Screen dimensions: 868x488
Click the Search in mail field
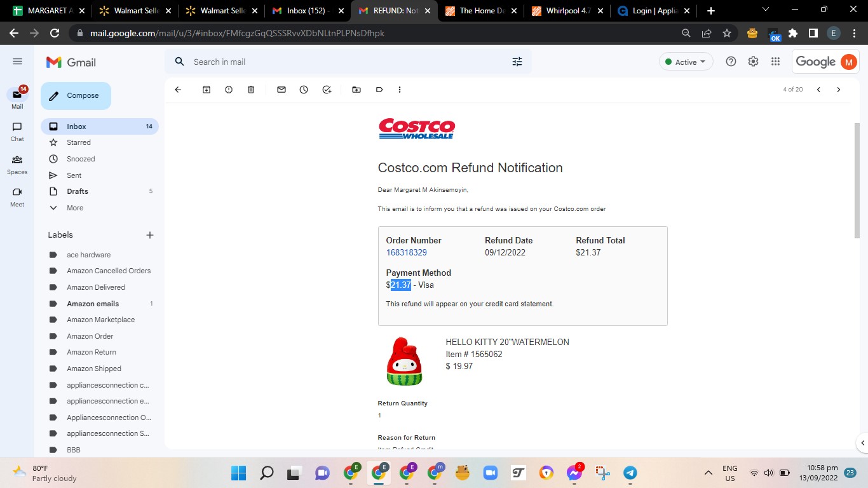click(x=348, y=62)
